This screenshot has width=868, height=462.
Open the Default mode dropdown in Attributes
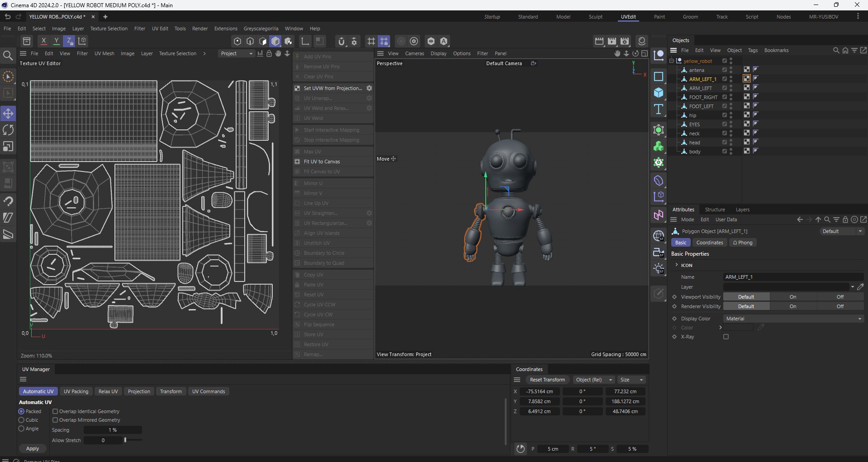842,231
